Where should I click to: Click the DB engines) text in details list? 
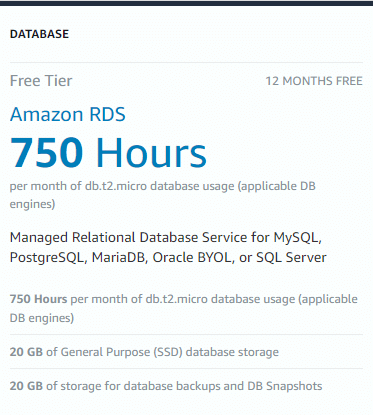(42, 318)
